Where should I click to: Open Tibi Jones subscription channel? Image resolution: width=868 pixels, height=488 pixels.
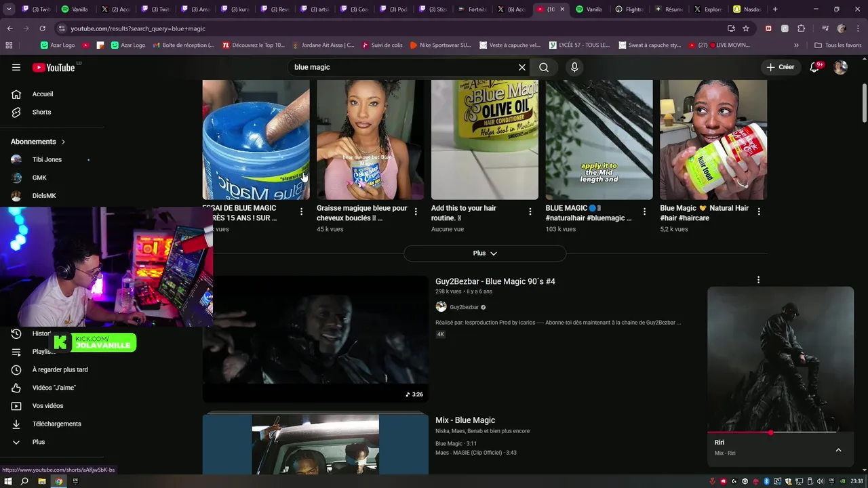pyautogui.click(x=47, y=159)
